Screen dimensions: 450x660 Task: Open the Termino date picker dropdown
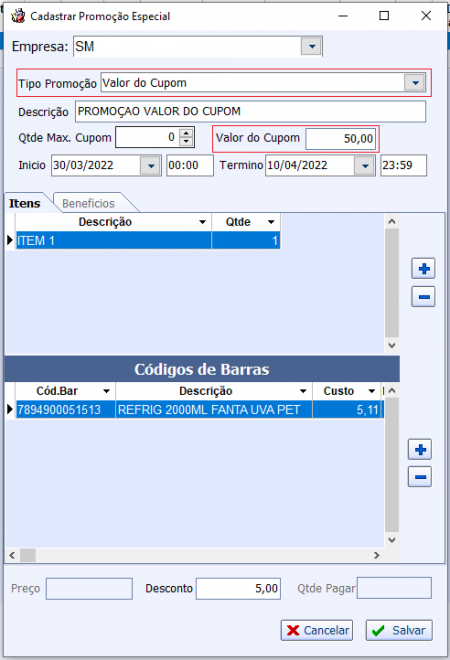tap(365, 165)
